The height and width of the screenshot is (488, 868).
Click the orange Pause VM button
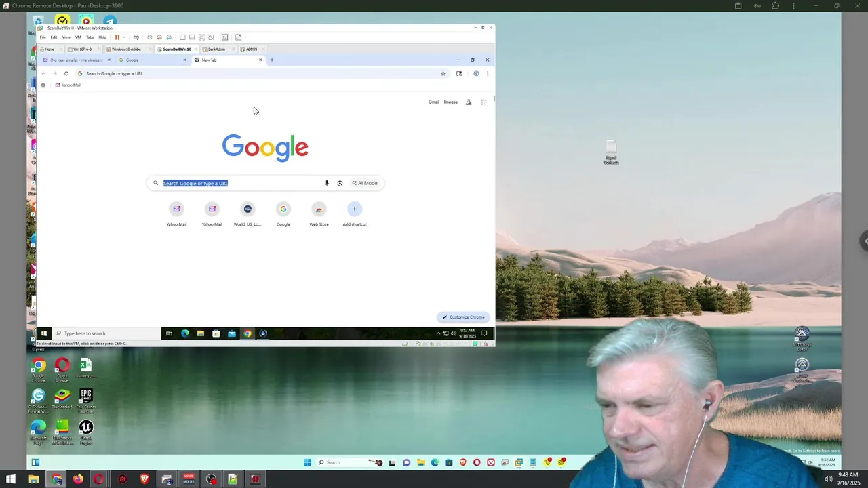coord(117,37)
